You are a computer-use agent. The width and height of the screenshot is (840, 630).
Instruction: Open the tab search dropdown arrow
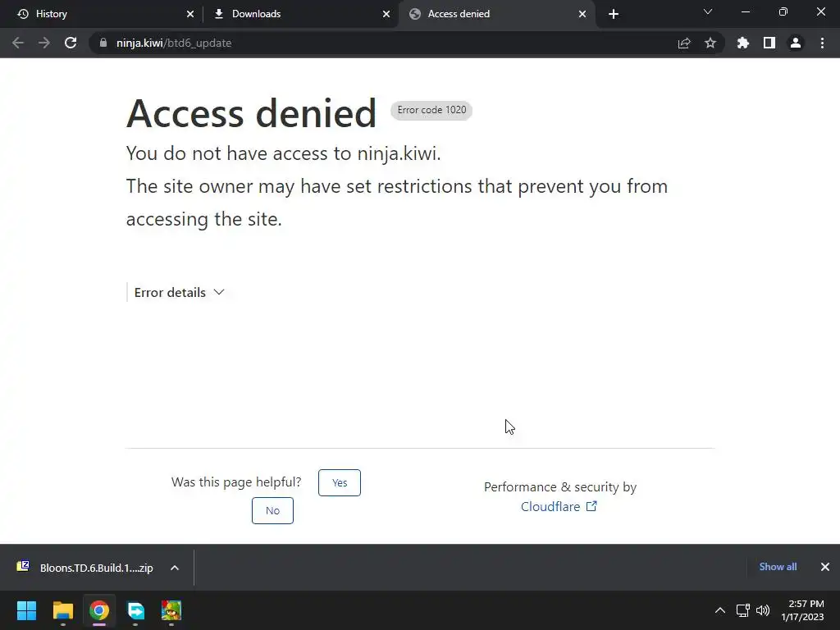pos(708,11)
